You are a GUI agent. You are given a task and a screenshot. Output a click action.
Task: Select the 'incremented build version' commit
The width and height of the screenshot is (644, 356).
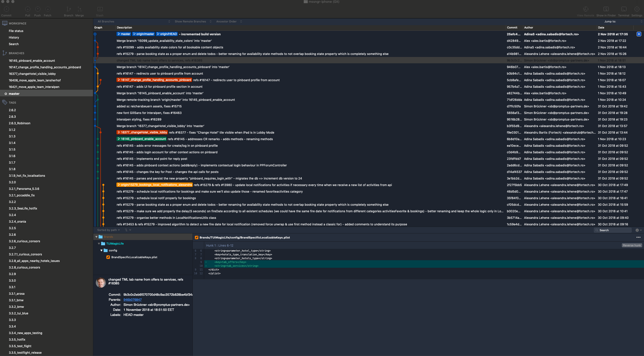tap(369, 34)
